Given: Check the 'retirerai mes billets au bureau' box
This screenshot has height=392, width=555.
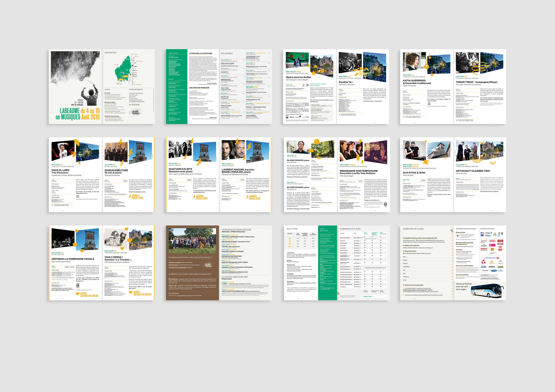Looking at the screenshot, I should pos(404,295).
